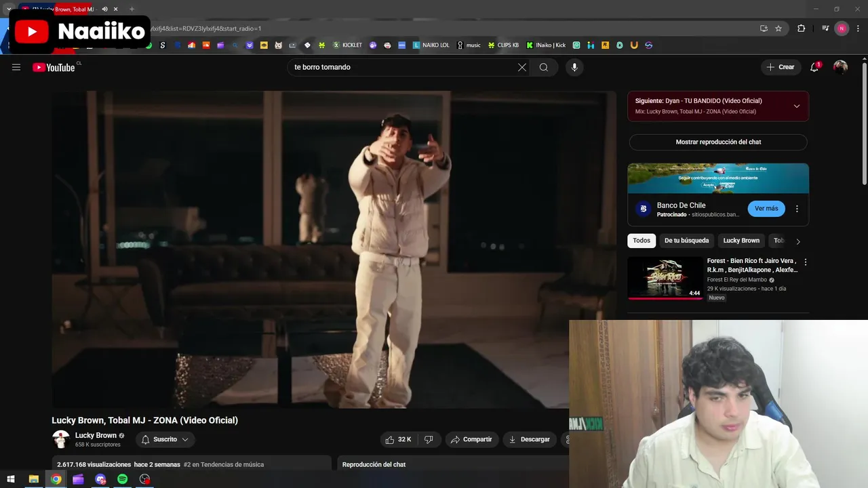Open the music bookmark
Screen dimensions: 868x488
click(x=469, y=45)
